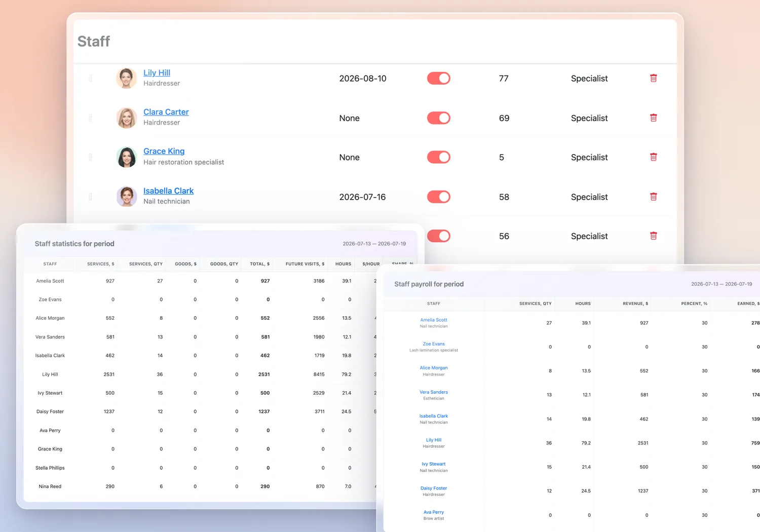
Task: Click "Nina Reed" in the statistics table
Action: click(50, 486)
